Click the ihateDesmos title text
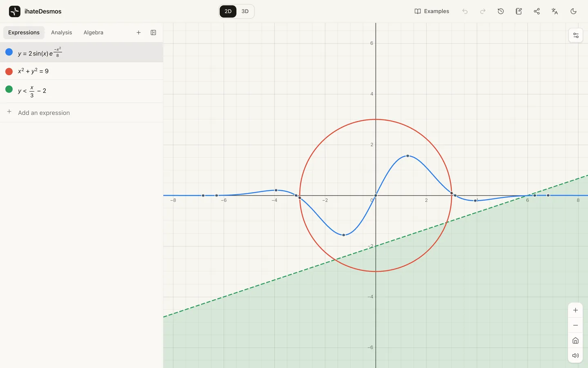 43,11
